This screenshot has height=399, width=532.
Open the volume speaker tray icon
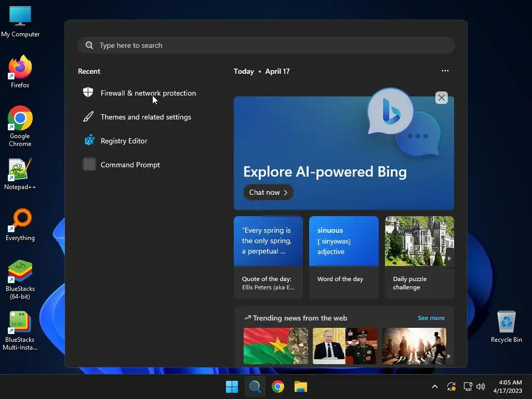[x=481, y=387]
